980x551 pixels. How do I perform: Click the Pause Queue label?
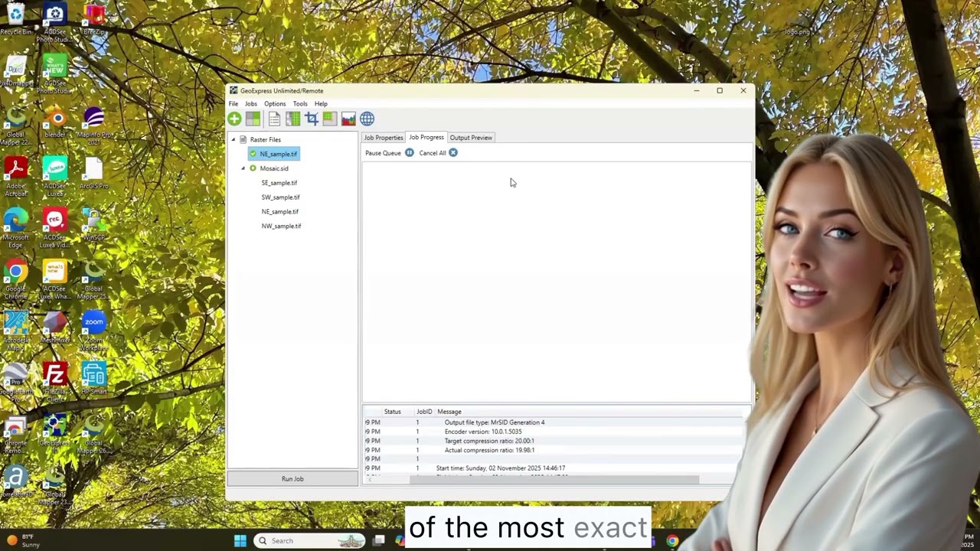[x=383, y=153]
